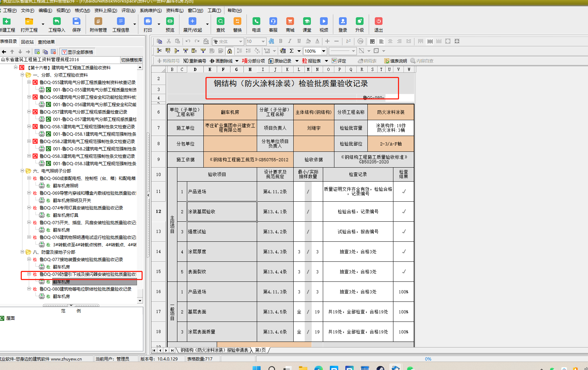Click the 报验表 button
The width and height of the screenshot is (588, 370).
pyautogui.click(x=311, y=61)
